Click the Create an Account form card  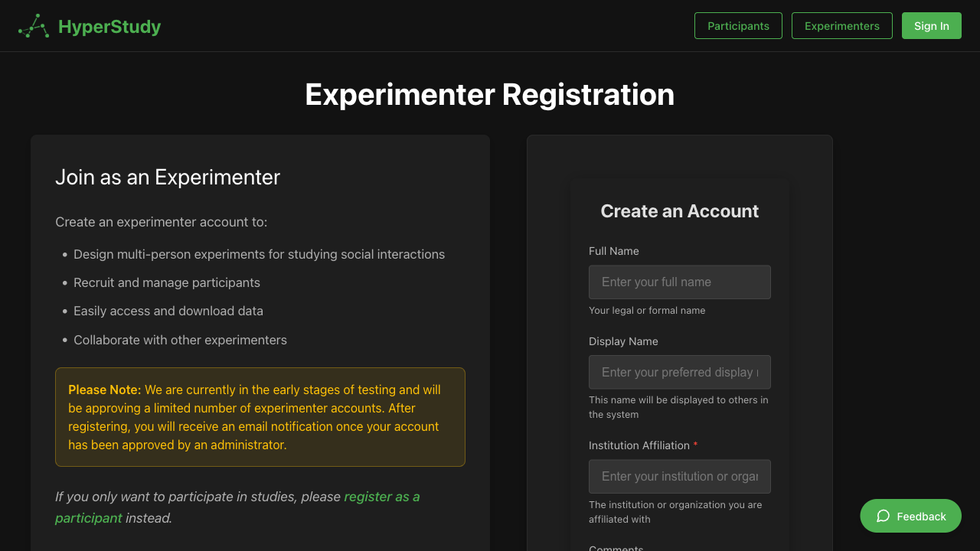click(679, 210)
